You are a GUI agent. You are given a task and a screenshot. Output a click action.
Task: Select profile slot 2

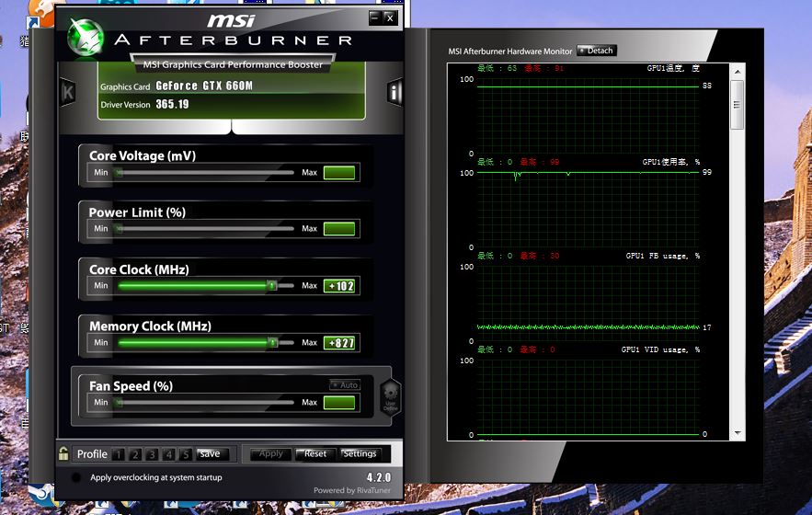(135, 454)
